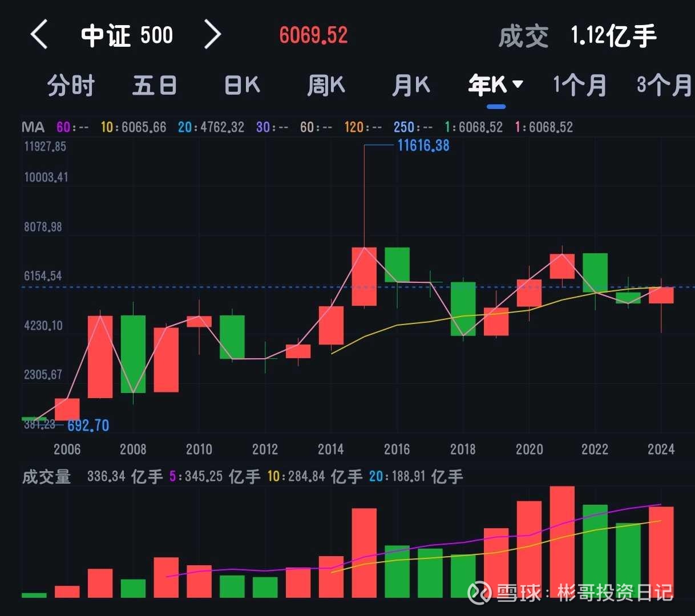Select the 2011 green candlestick
The height and width of the screenshot is (616, 695).
pyautogui.click(x=232, y=337)
